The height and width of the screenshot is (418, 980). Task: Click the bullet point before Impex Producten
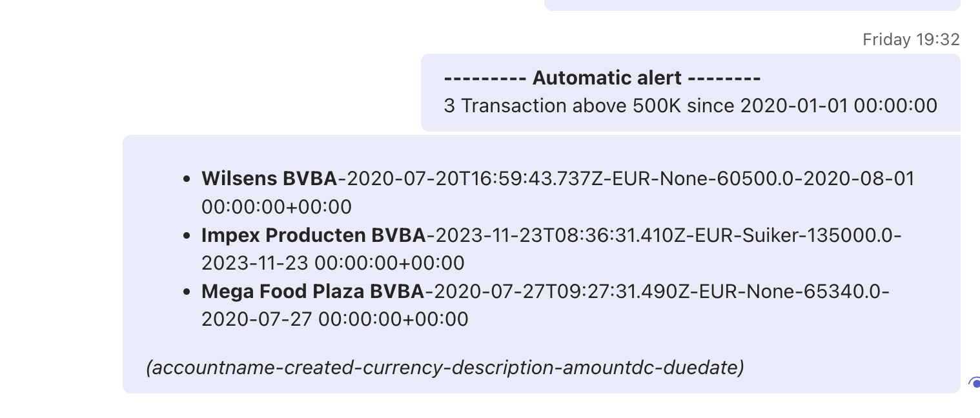click(187, 235)
